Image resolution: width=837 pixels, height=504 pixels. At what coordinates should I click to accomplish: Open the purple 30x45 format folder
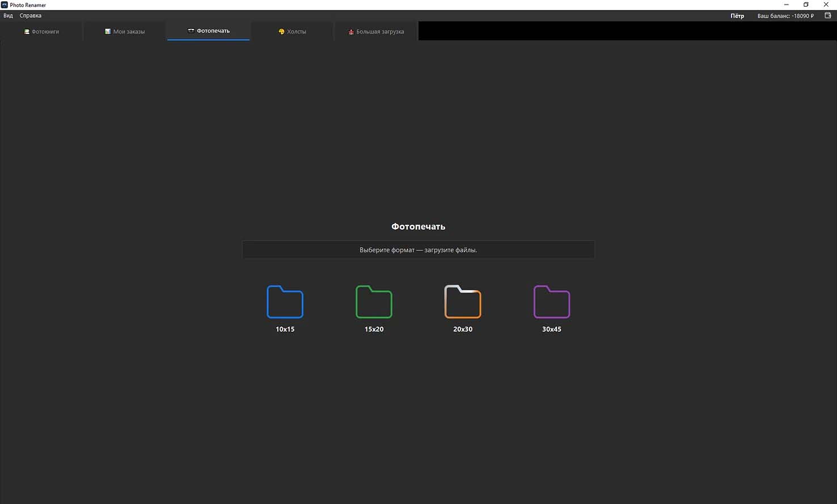(552, 302)
